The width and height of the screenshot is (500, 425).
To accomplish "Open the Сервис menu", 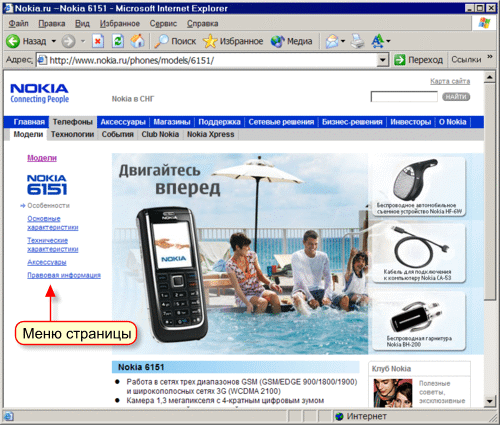I will (x=163, y=24).
